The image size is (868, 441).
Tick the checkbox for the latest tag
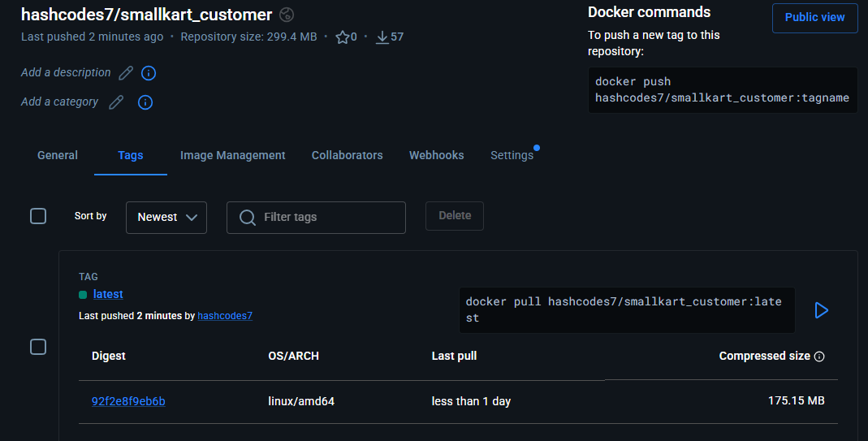coord(38,347)
